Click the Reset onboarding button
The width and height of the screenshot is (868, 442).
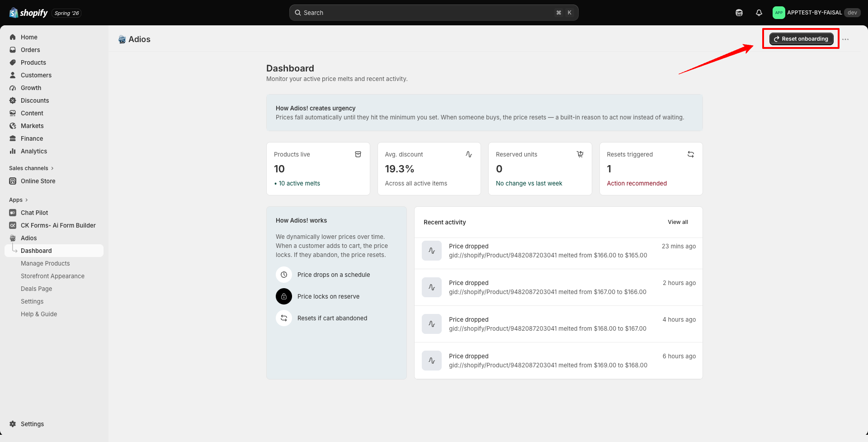pos(801,39)
